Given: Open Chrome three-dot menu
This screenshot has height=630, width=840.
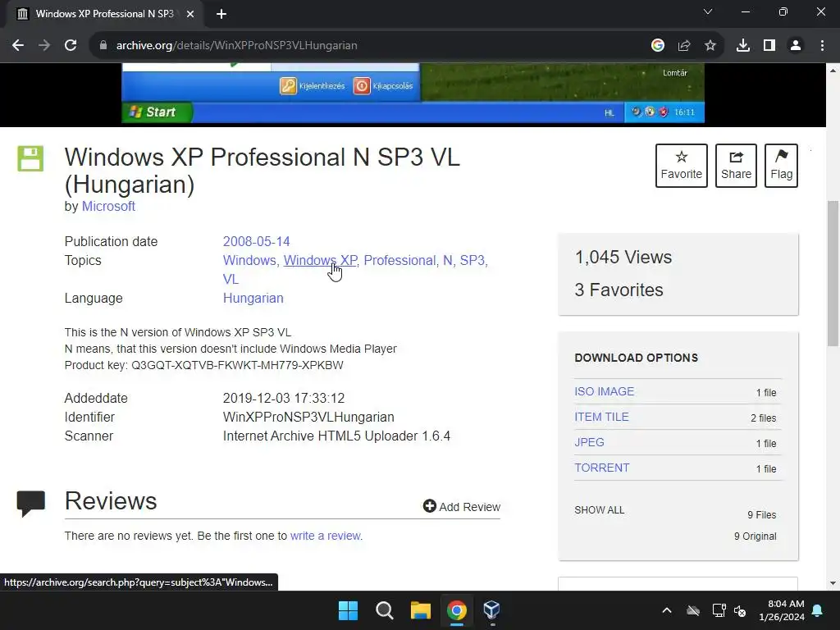Looking at the screenshot, I should (x=822, y=46).
